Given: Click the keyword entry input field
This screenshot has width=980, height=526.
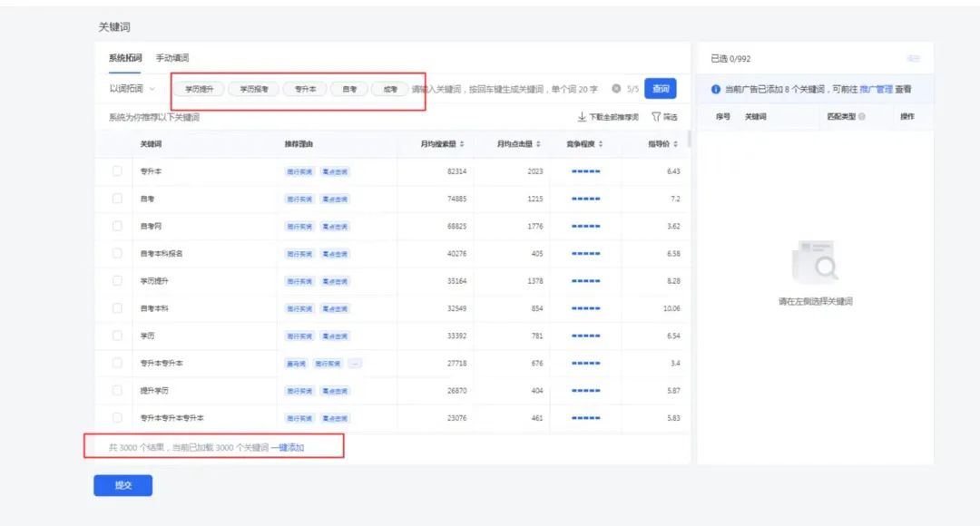Looking at the screenshot, I should click(x=509, y=89).
